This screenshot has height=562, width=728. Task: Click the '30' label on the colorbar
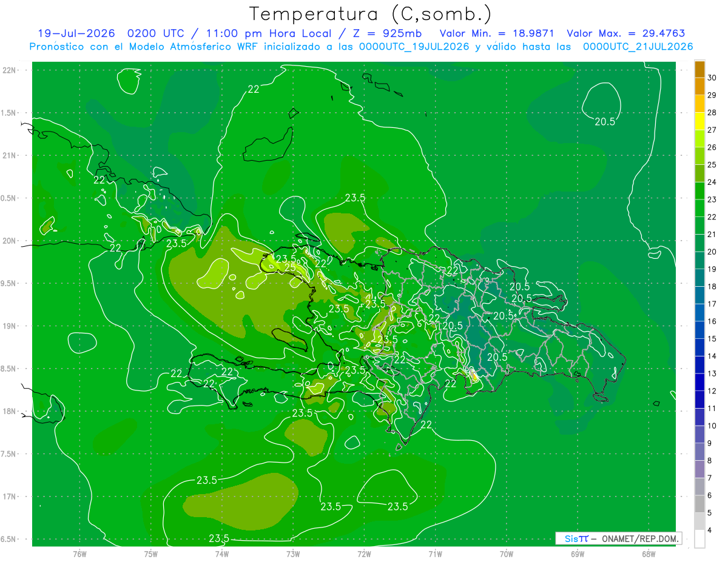click(x=712, y=78)
